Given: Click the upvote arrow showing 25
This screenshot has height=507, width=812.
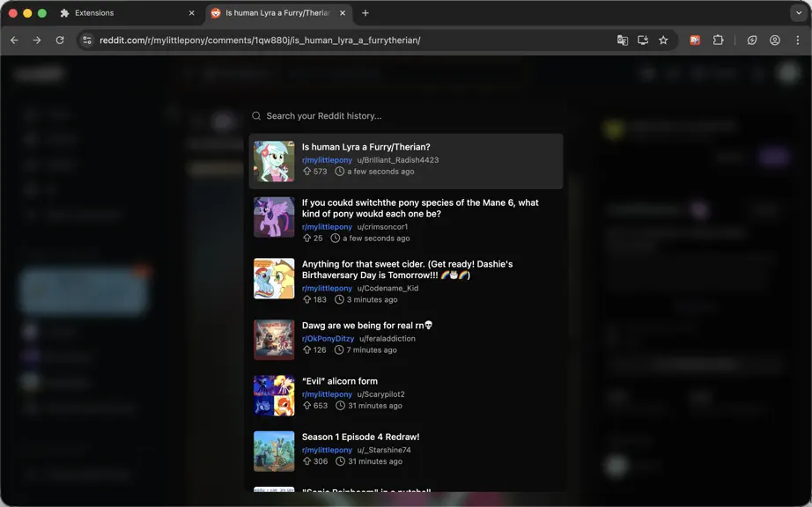Looking at the screenshot, I should [307, 238].
